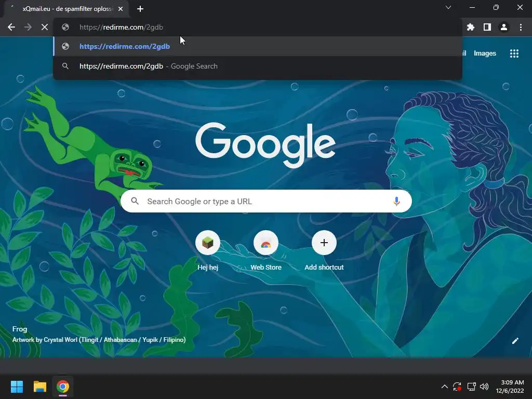Screen dimensions: 532x399
Task: Open the clock showing 3:09 AM
Action: [510, 387]
